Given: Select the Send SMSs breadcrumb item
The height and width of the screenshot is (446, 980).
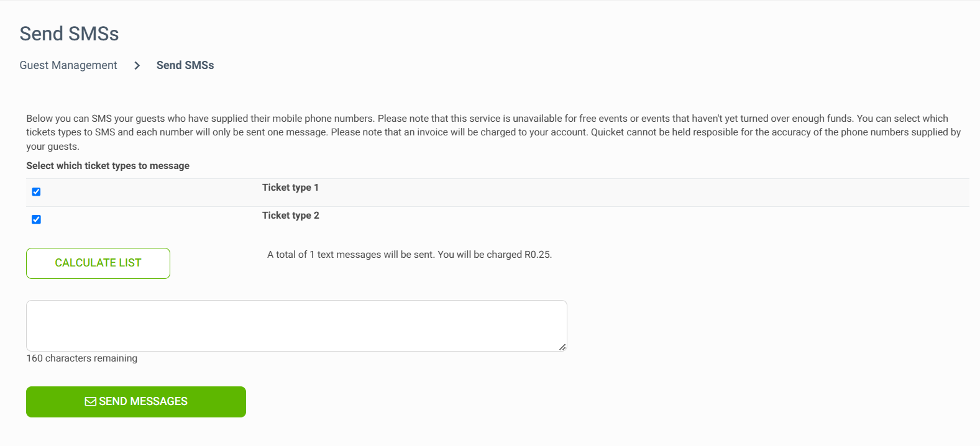Looking at the screenshot, I should click(185, 65).
